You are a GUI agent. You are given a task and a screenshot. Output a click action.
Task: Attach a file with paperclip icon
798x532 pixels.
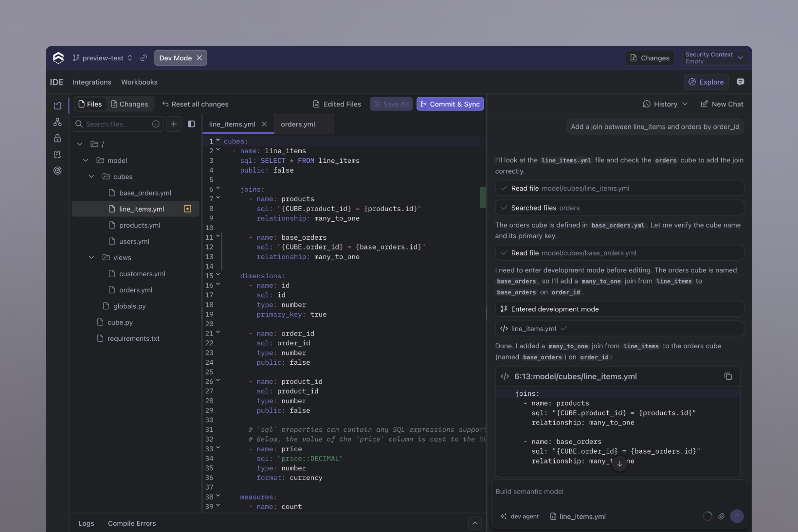(x=721, y=516)
